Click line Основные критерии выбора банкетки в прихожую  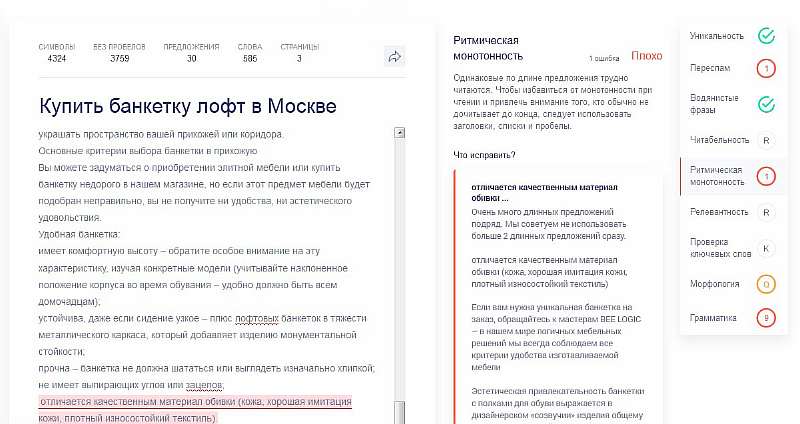tap(148, 151)
